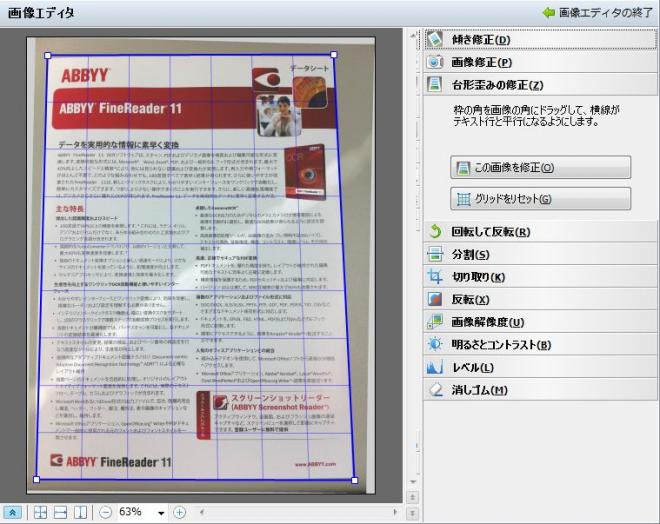Click the グリッドをリセット(G) button

pyautogui.click(x=540, y=199)
